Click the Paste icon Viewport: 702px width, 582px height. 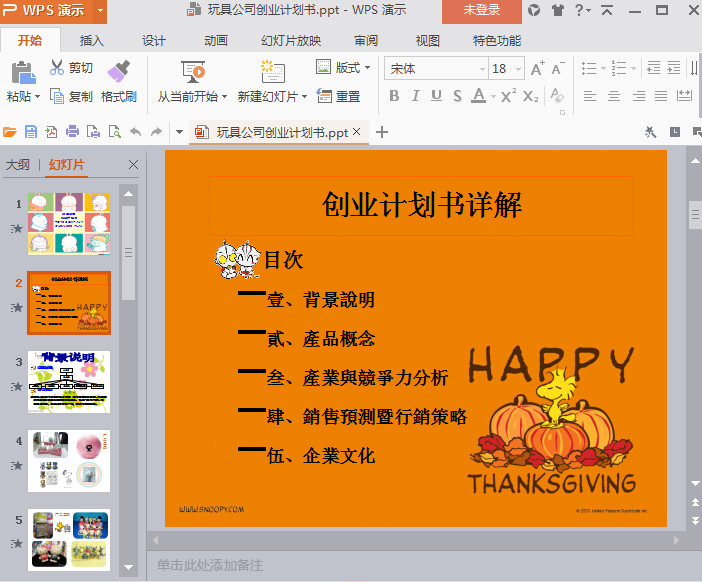(x=22, y=72)
